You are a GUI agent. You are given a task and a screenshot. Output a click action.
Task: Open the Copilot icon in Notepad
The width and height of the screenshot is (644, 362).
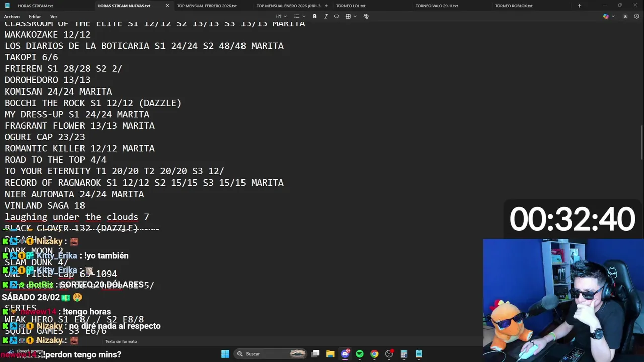pyautogui.click(x=606, y=16)
